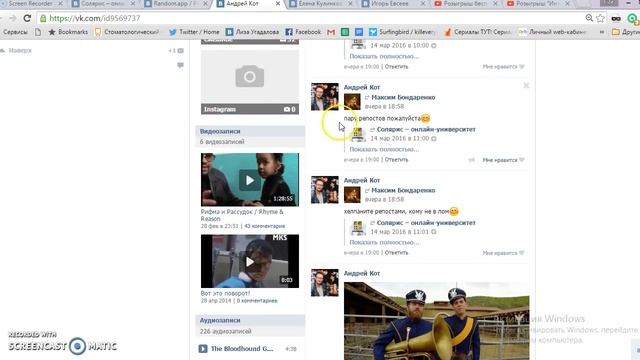Screen dimensions: 640x360
Task: Open the Instagram photo album placeholder
Action: tap(250, 82)
